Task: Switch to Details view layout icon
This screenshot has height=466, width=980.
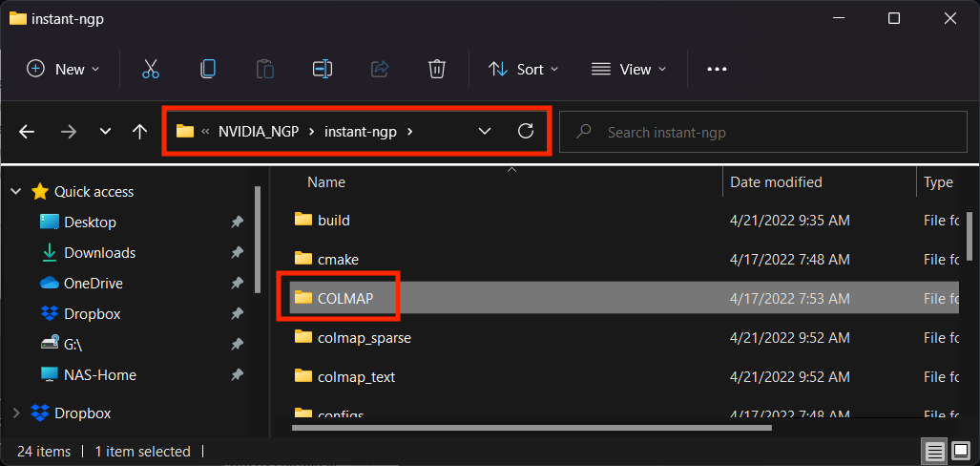Action: pos(934,451)
